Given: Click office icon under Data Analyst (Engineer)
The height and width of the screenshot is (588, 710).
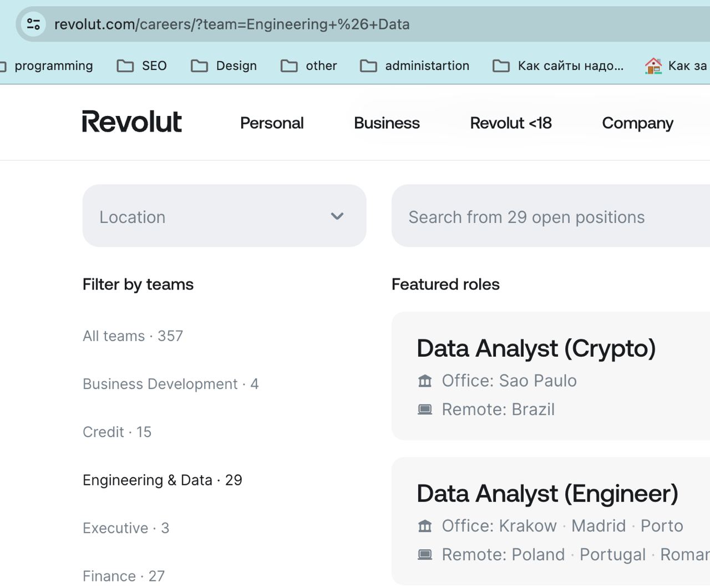Looking at the screenshot, I should (x=425, y=526).
